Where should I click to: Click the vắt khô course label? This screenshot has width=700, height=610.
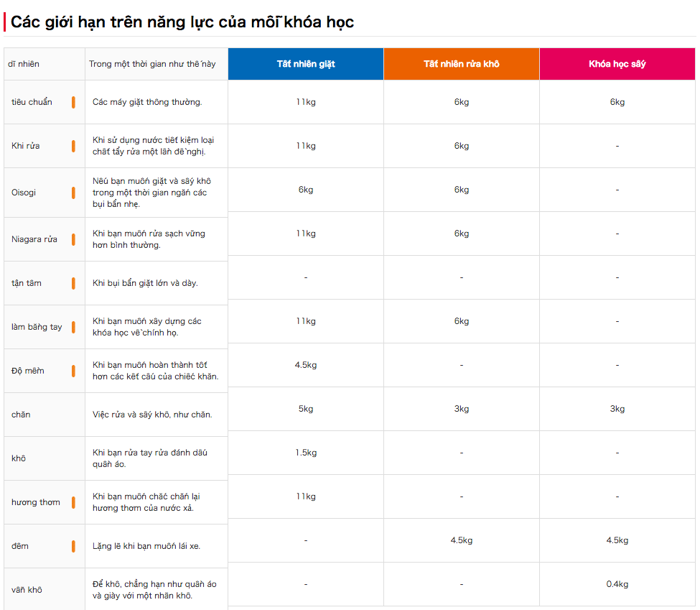27,590
